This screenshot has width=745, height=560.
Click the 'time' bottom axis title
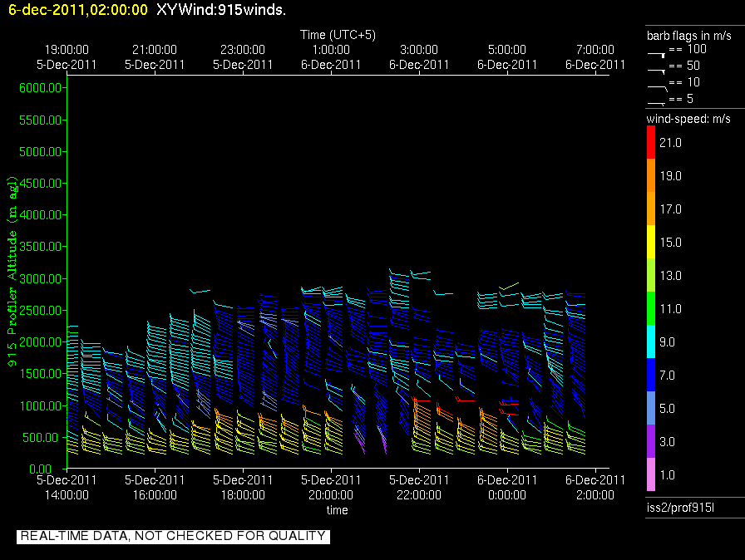[337, 510]
